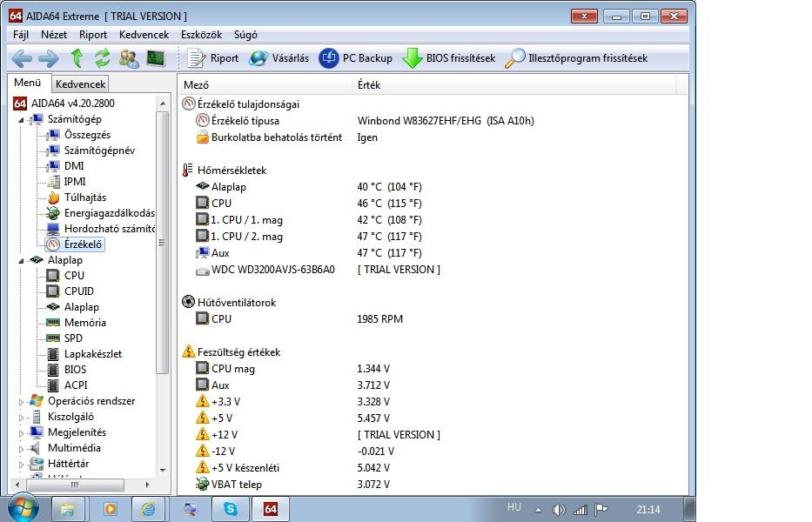Expand the Operációs rendszer node

21,401
